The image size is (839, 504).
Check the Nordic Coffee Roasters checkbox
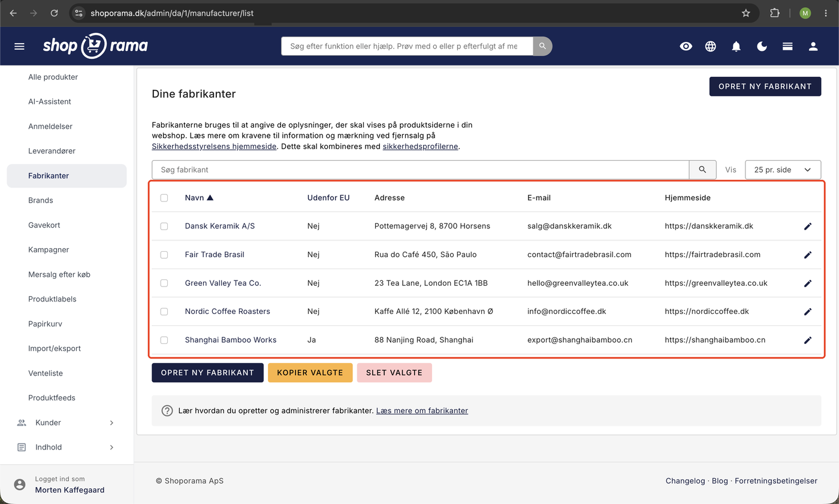[164, 312]
